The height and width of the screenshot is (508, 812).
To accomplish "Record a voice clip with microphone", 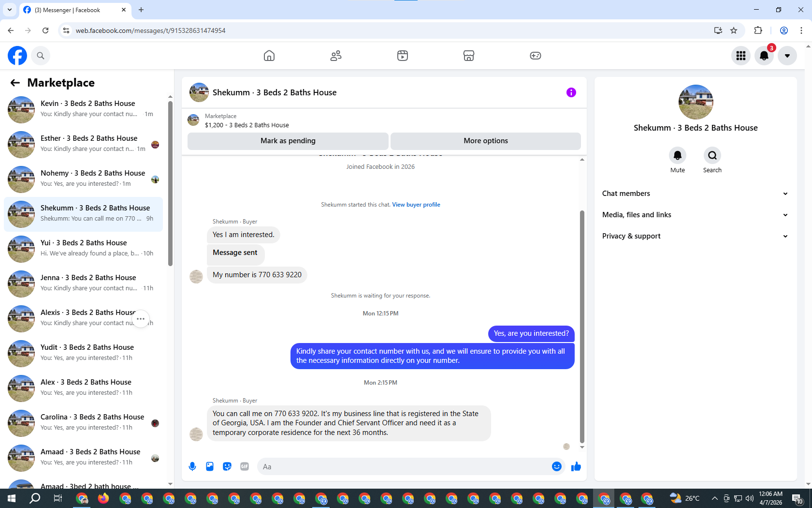I will point(192,466).
